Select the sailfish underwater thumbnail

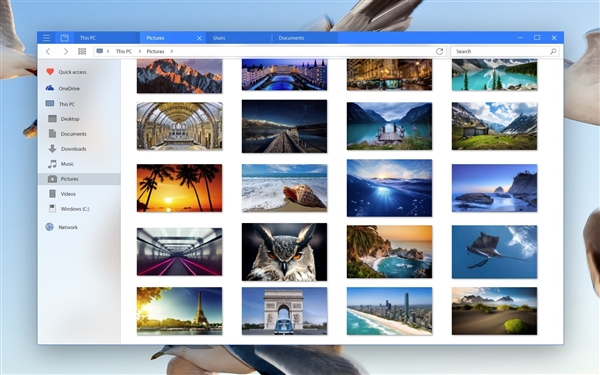click(494, 252)
